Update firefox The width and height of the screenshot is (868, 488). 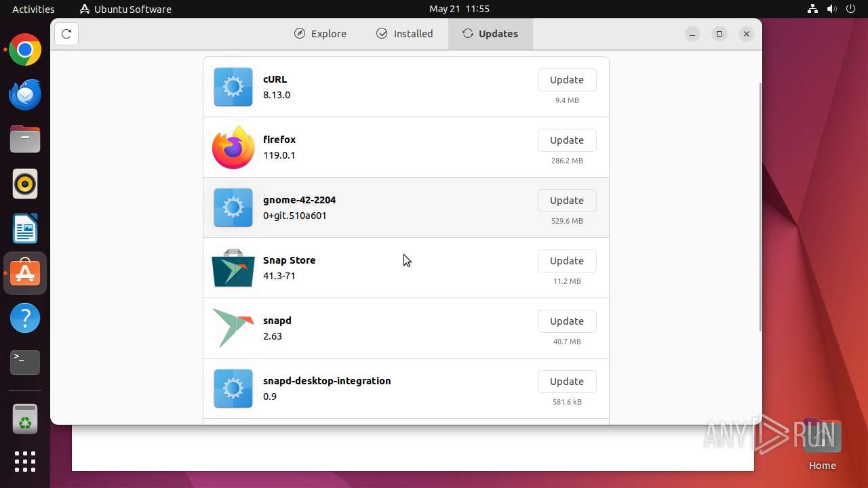point(567,140)
